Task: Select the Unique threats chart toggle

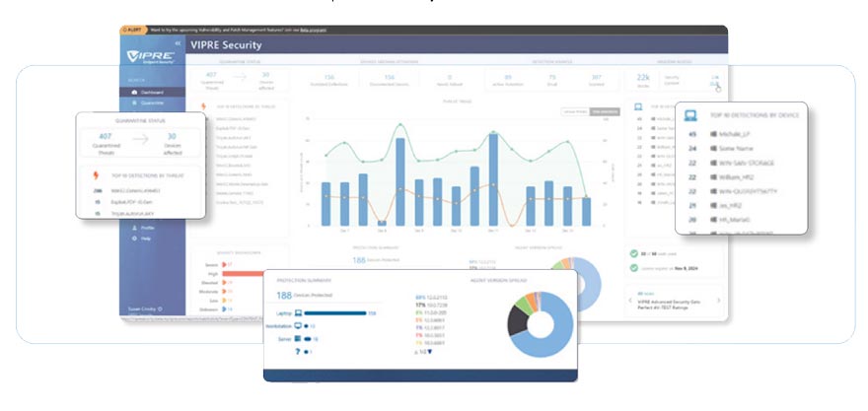Action: click(575, 111)
